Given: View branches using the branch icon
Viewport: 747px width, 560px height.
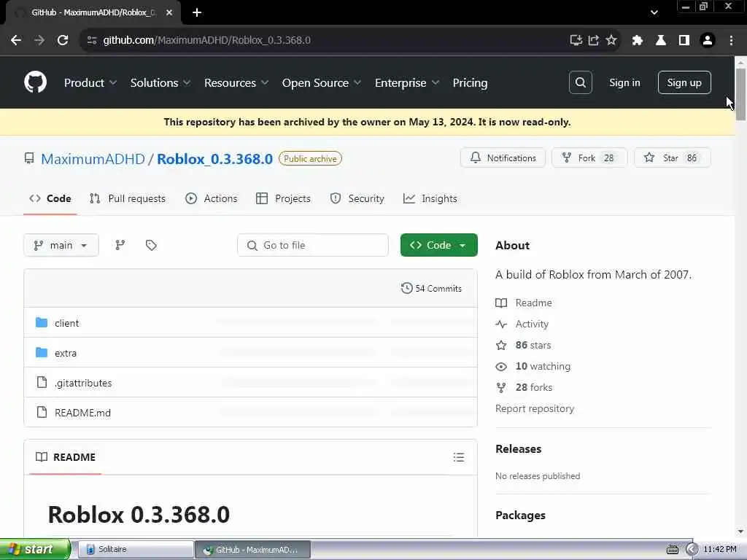Looking at the screenshot, I should click(x=120, y=245).
